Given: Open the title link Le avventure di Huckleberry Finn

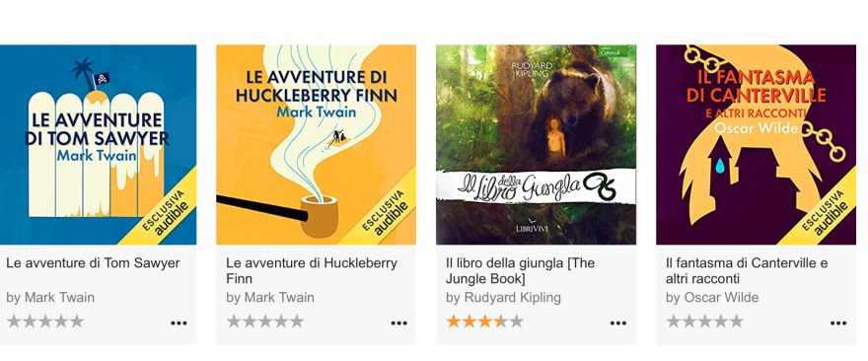Looking at the screenshot, I should coord(312,270).
